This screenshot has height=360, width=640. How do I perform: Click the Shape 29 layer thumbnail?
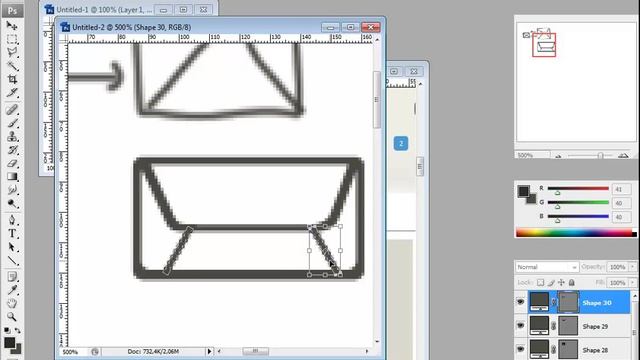[539, 326]
